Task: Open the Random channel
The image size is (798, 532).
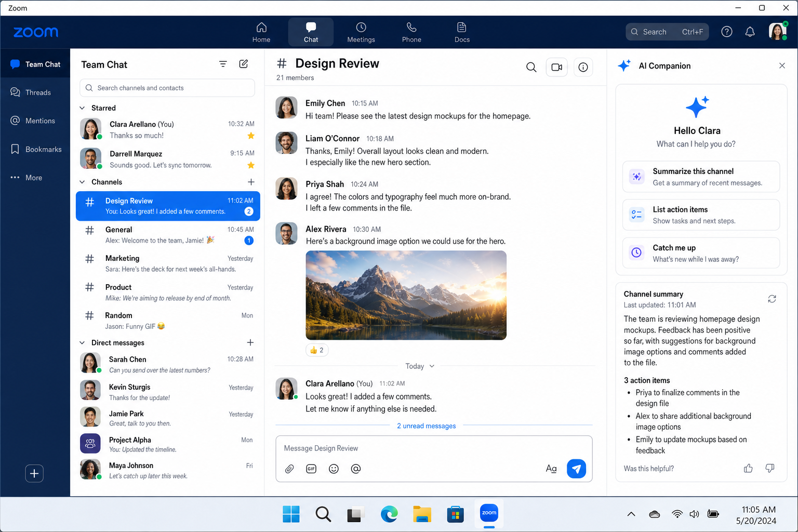Action: pos(168,321)
